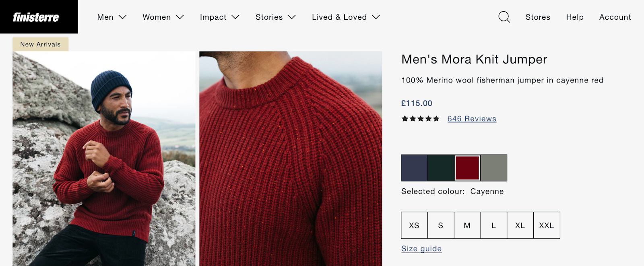Click the Finisterre logo
Image resolution: width=644 pixels, height=266 pixels.
(36, 17)
